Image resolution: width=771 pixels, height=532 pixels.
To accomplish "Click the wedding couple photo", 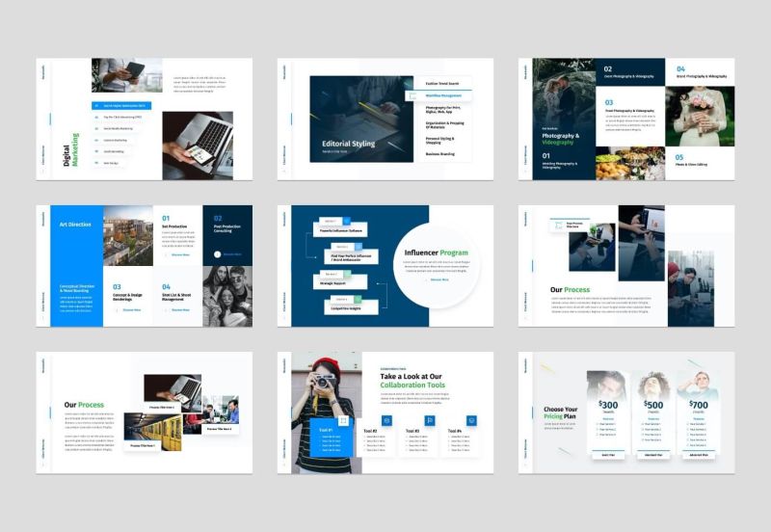I will click(x=564, y=93).
